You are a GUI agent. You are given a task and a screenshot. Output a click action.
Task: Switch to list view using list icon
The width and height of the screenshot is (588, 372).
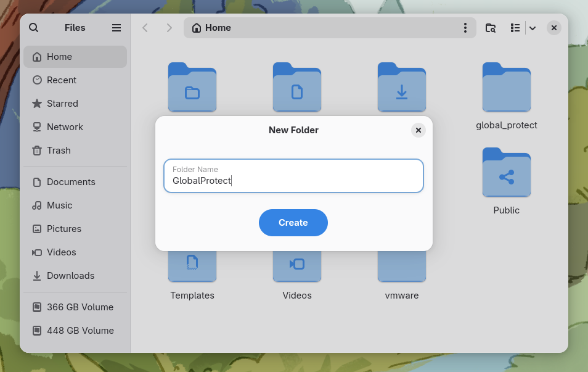point(515,28)
